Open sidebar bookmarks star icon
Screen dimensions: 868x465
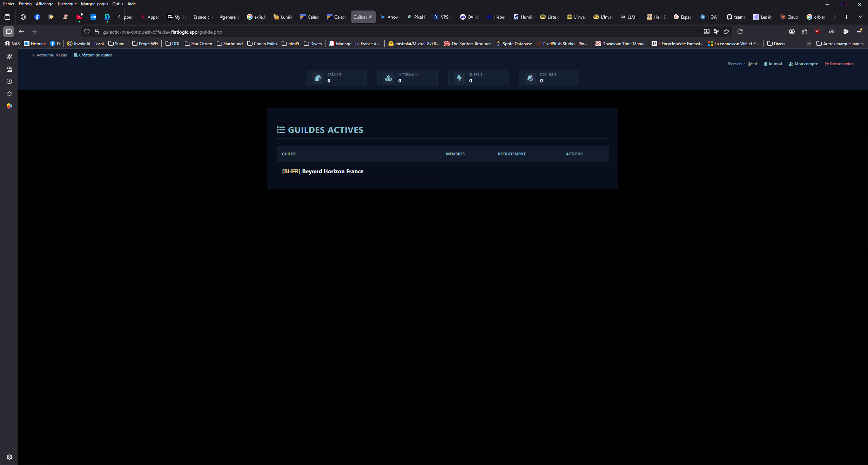point(9,94)
